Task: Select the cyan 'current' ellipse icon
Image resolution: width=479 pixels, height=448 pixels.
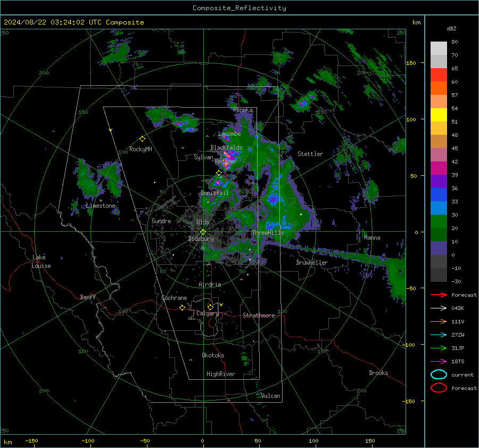Action: (x=439, y=374)
